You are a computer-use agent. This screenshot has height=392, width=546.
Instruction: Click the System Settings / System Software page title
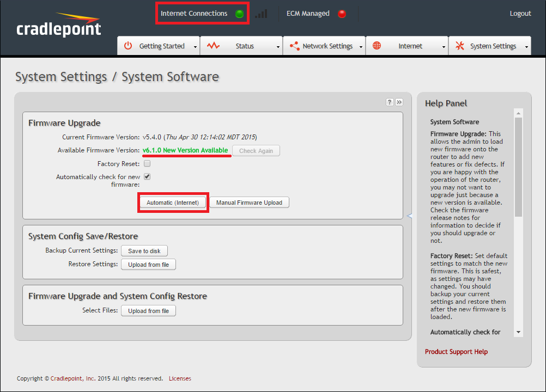coord(117,77)
